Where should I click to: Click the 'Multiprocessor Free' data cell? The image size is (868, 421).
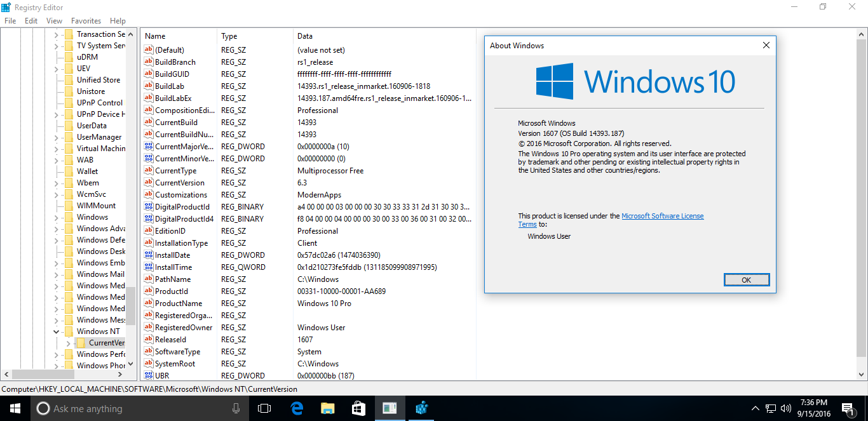[329, 171]
